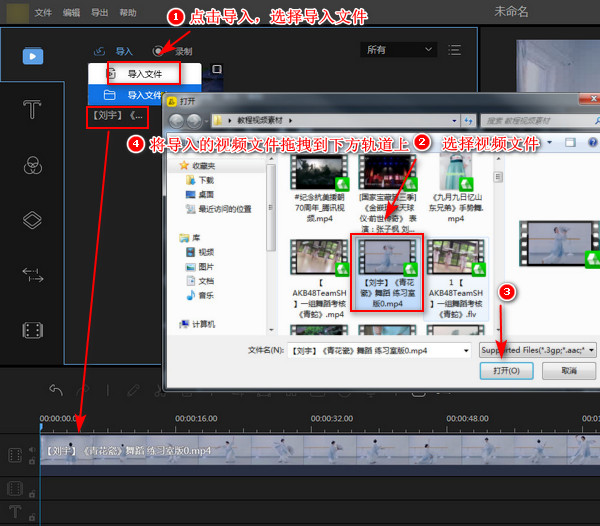The height and width of the screenshot is (526, 600).
Task: Refresh the folder in Open dialog
Action: [468, 121]
